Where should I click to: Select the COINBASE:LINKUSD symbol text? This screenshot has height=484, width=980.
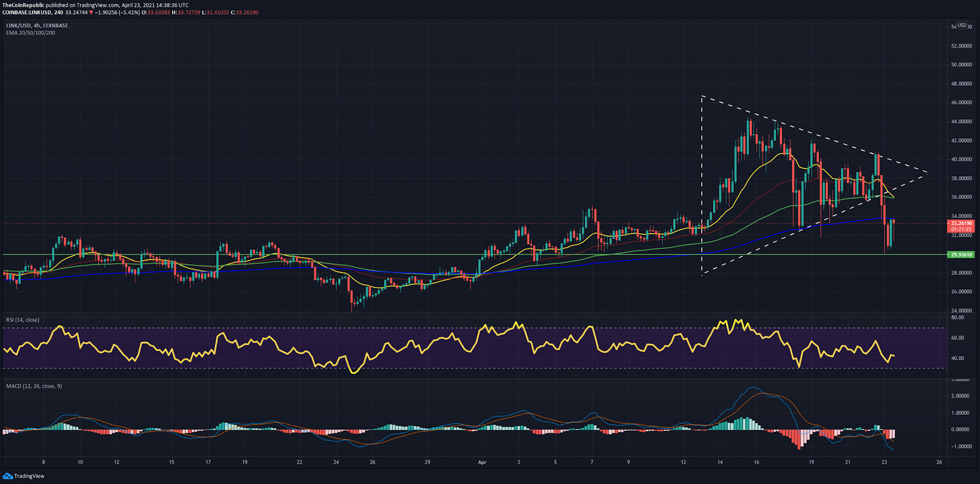27,12
